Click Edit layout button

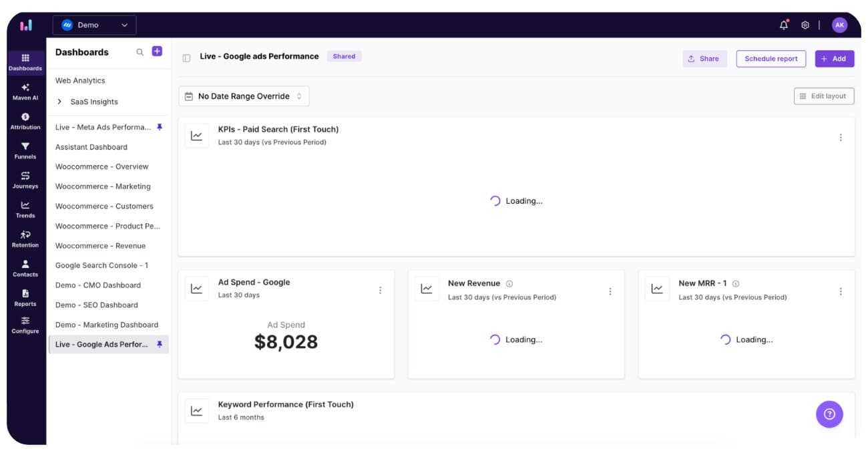tap(824, 96)
